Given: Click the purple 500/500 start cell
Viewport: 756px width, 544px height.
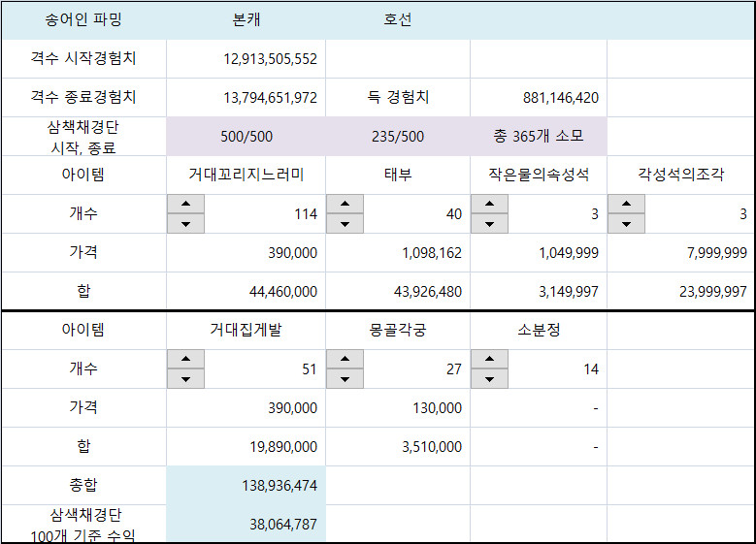Looking at the screenshot, I should click(x=247, y=137).
